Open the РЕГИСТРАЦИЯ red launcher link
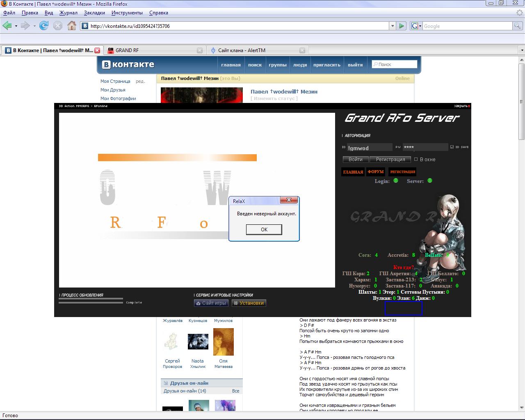 click(403, 172)
